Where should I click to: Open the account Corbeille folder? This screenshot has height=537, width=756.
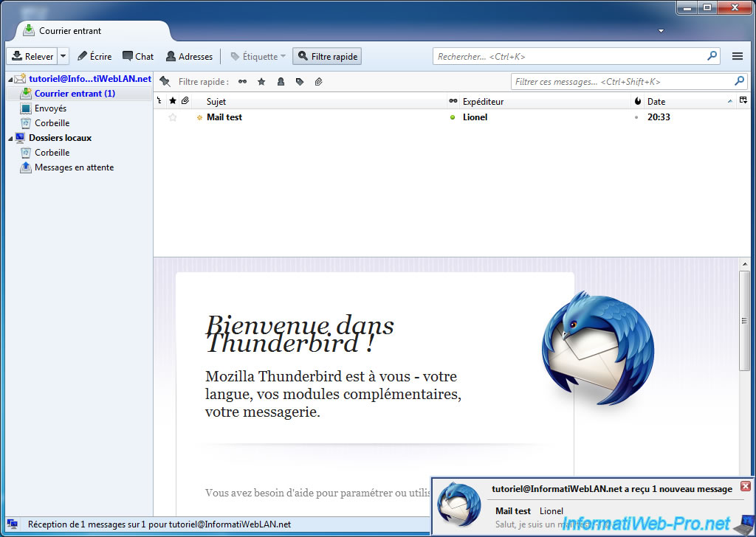pyautogui.click(x=52, y=122)
